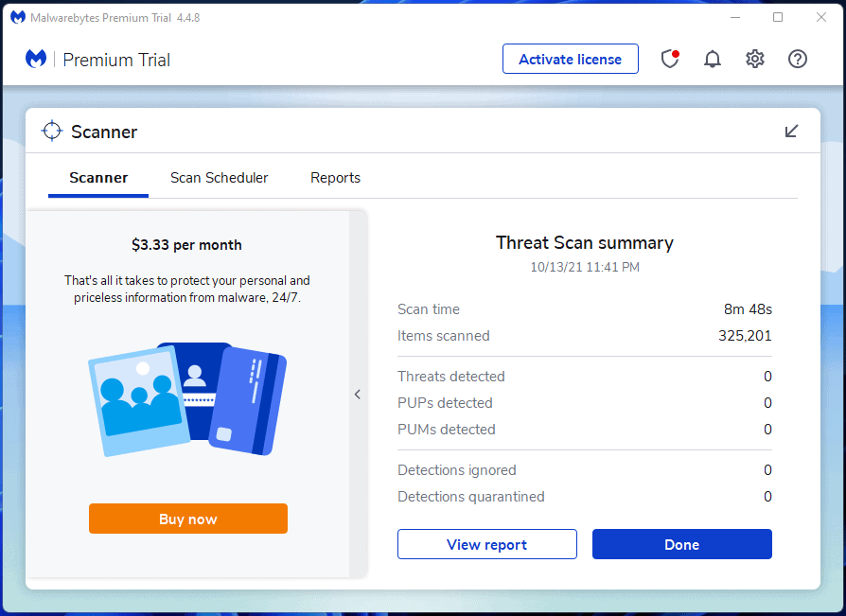Screen dimensions: 846x616
Task: Switch to the Scanner tab
Action: pyautogui.click(x=98, y=178)
